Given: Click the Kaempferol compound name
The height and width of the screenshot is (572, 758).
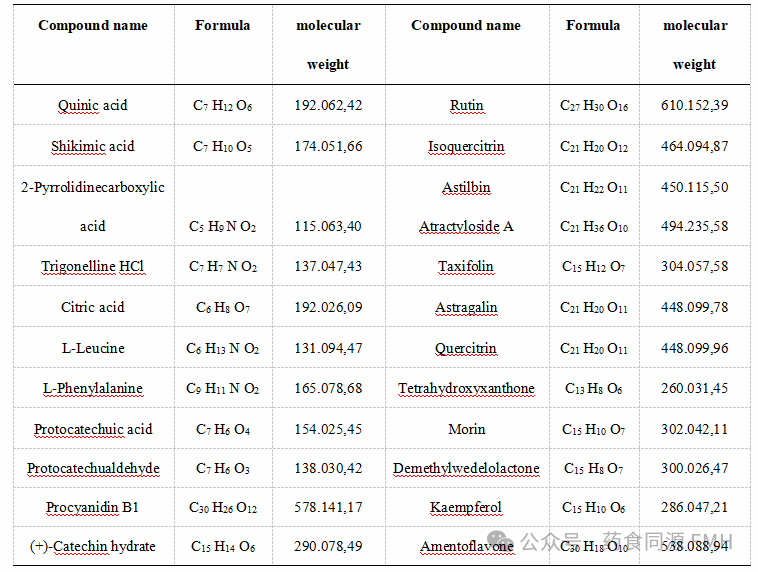Looking at the screenshot, I should (x=466, y=508).
